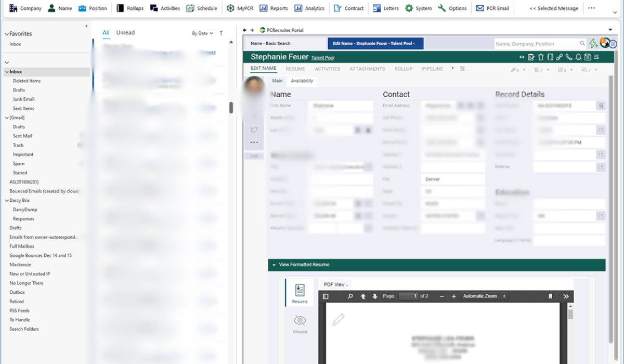Open the Availability sub-tab

[302, 81]
